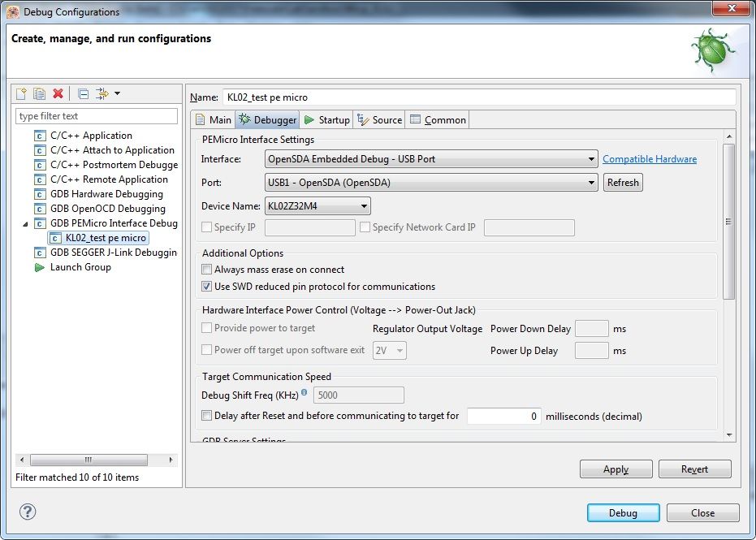Click the tree scroll right arrow
Image resolution: width=756 pixels, height=540 pixels.
pyautogui.click(x=171, y=460)
